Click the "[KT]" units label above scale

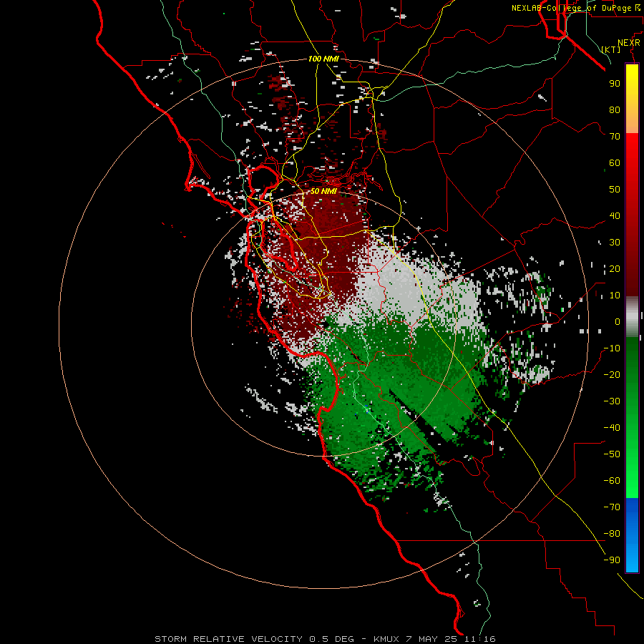pyautogui.click(x=611, y=49)
